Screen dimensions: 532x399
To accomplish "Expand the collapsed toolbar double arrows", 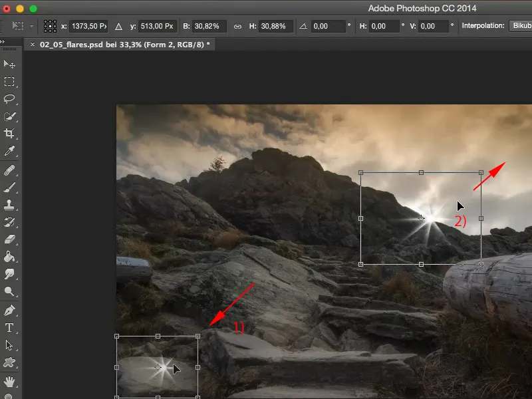I will pyautogui.click(x=3, y=41).
